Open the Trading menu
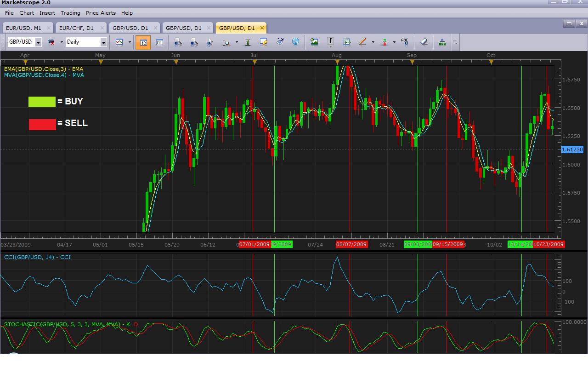The width and height of the screenshot is (588, 368). click(x=70, y=13)
